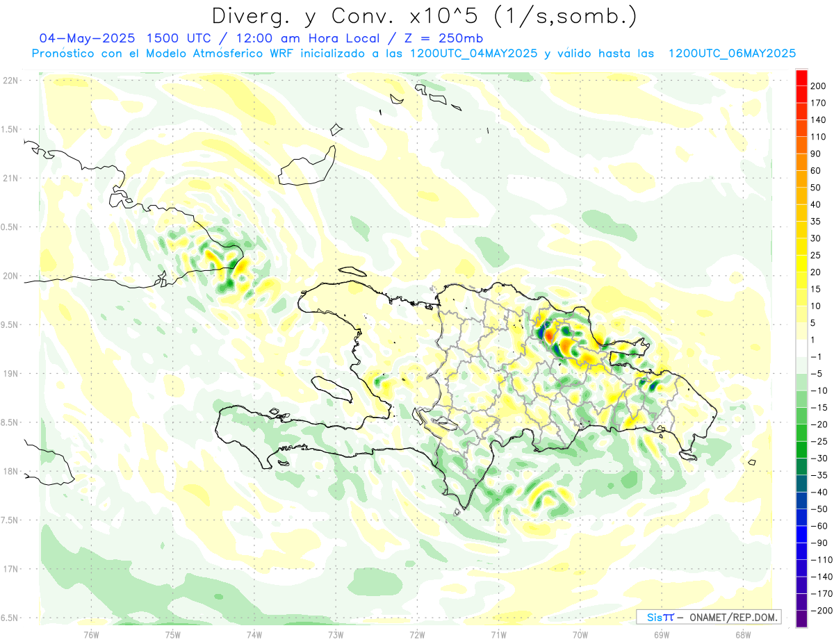
Task: Click the "-20" color bar label
Action: point(818,424)
